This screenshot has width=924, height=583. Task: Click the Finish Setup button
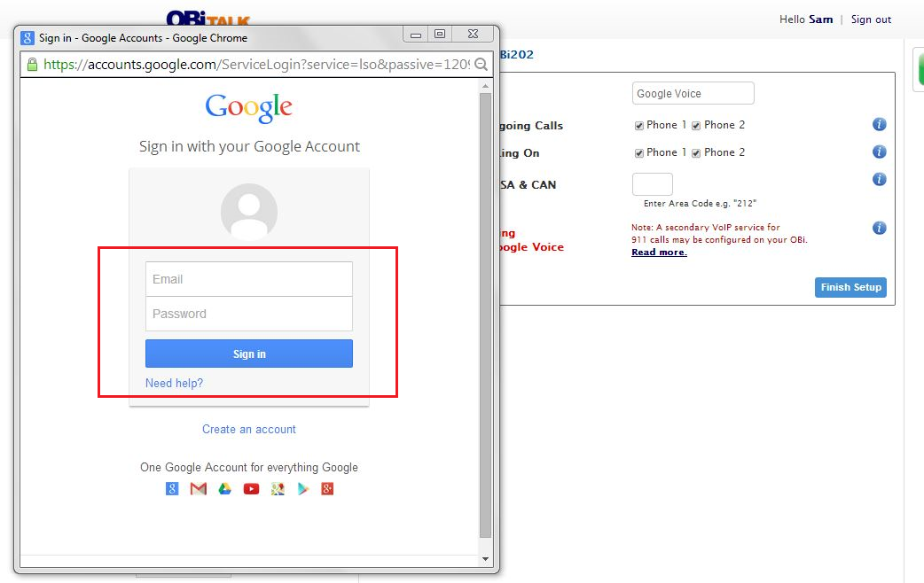tap(850, 287)
